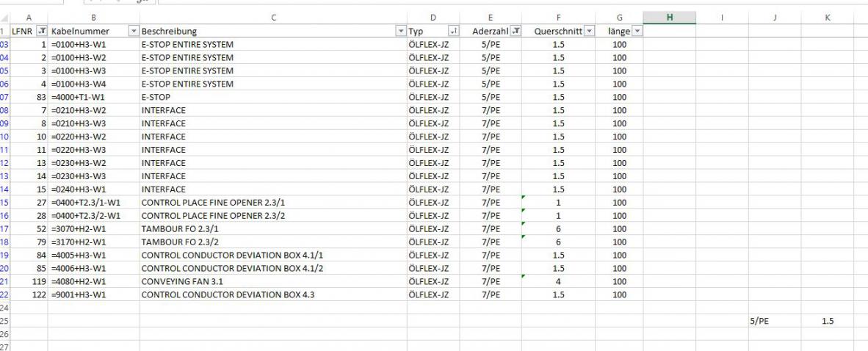Click the E-STOP description cell

[x=273, y=97]
